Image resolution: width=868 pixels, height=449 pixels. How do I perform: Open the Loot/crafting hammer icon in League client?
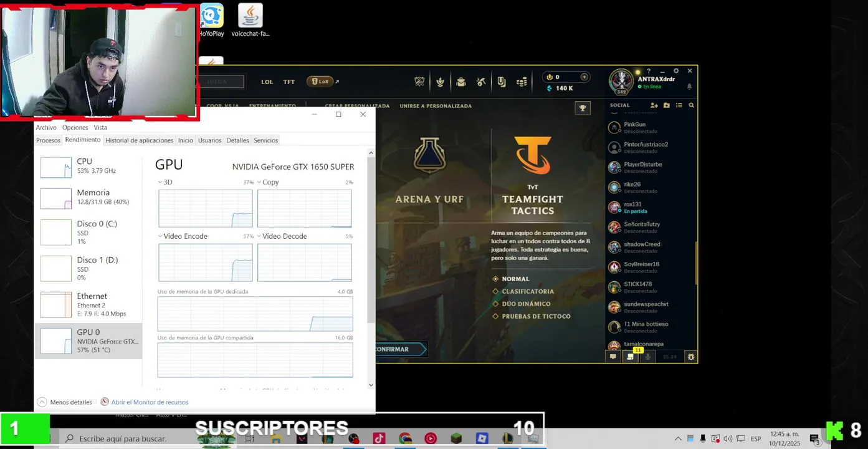pyautogui.click(x=481, y=82)
